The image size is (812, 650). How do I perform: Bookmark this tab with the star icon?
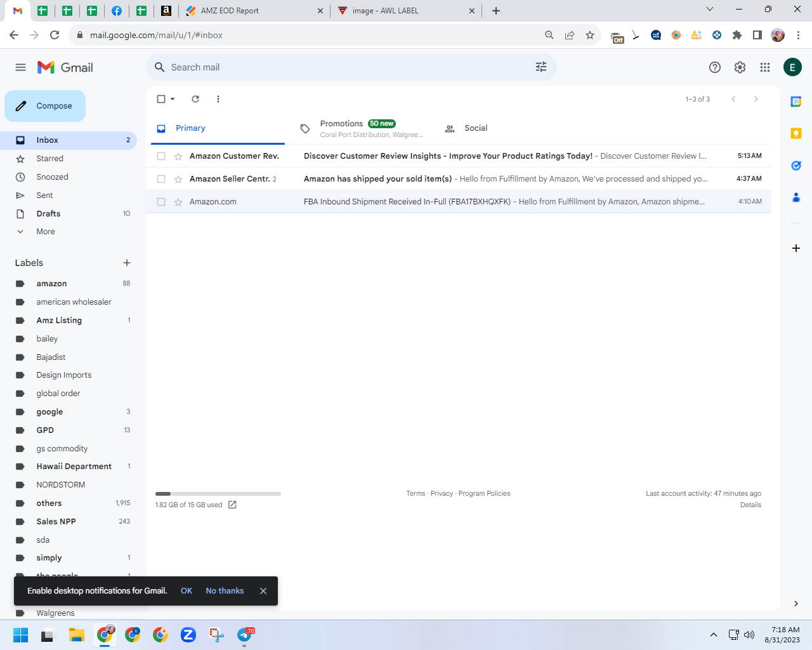(590, 35)
